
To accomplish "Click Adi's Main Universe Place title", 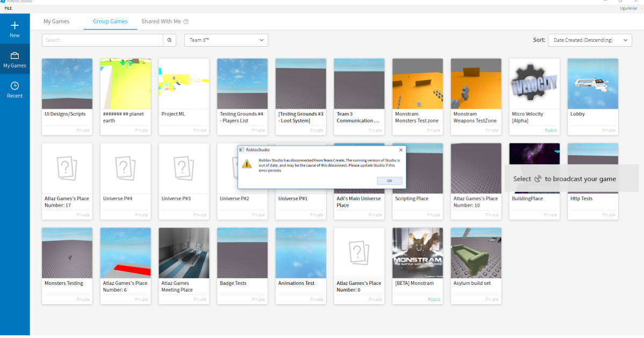I will [x=358, y=202].
